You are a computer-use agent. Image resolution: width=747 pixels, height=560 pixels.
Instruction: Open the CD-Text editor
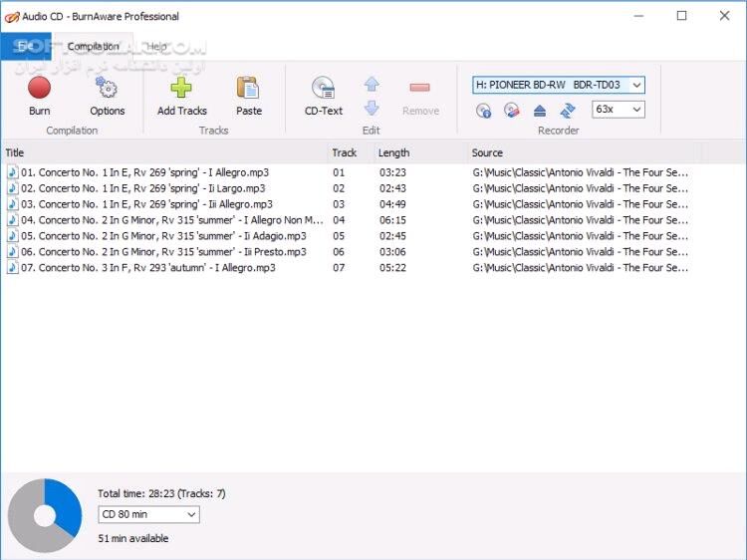click(323, 89)
